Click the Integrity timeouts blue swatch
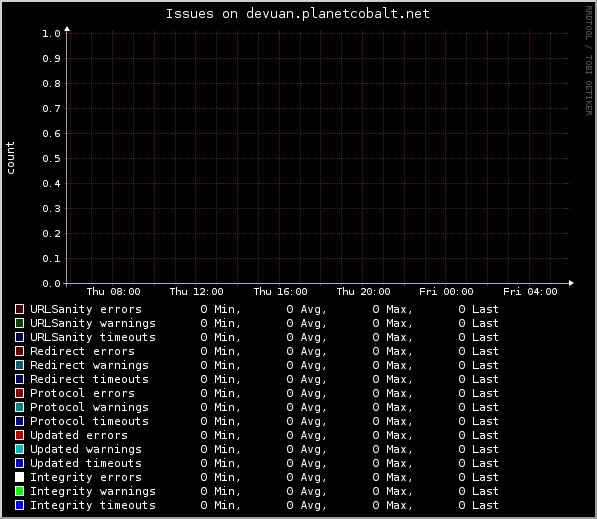Viewport: 597px width, 519px height. tap(19, 505)
